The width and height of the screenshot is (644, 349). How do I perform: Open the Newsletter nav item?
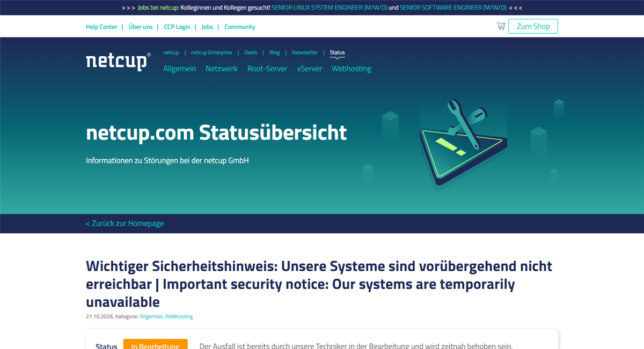coord(305,53)
